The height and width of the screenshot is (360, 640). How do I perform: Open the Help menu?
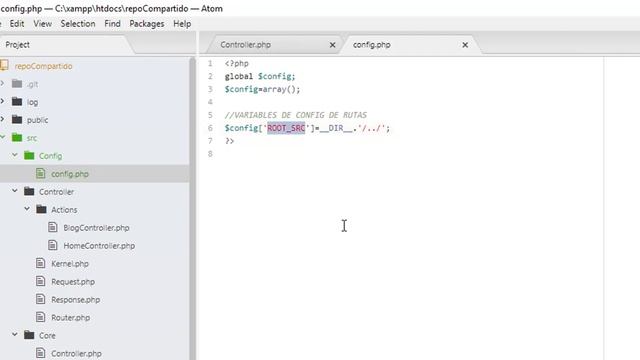coord(182,24)
